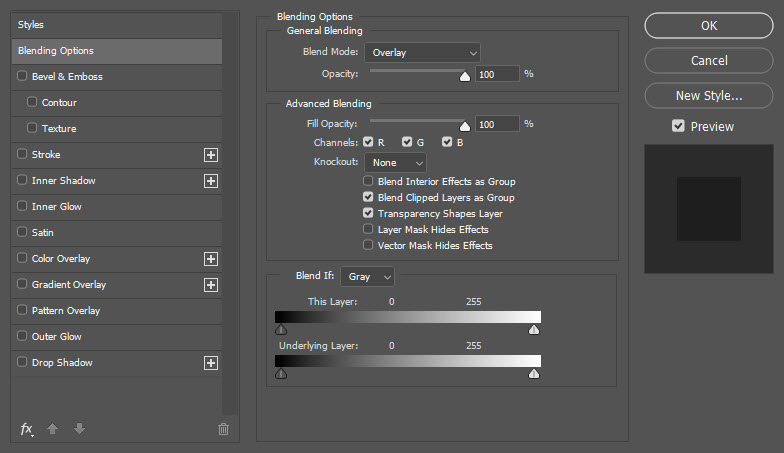Viewport: 784px width, 453px height.
Task: Open the fx effects menu icon
Action: click(26, 429)
